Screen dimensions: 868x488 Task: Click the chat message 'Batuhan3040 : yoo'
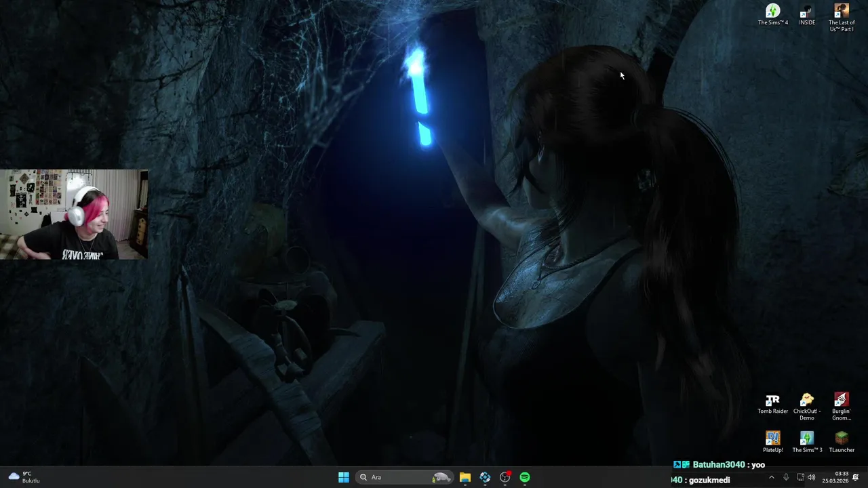[x=719, y=464]
